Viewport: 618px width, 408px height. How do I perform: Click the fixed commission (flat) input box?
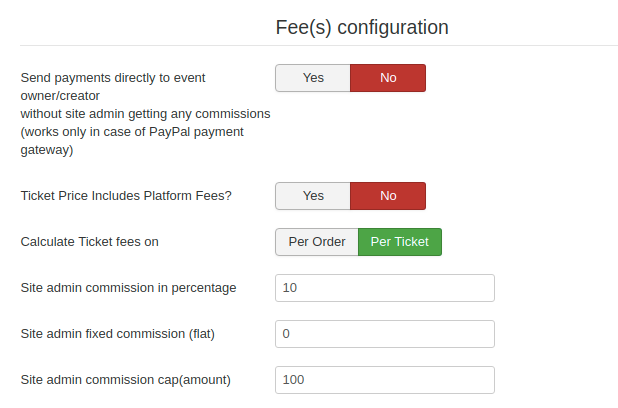click(385, 334)
